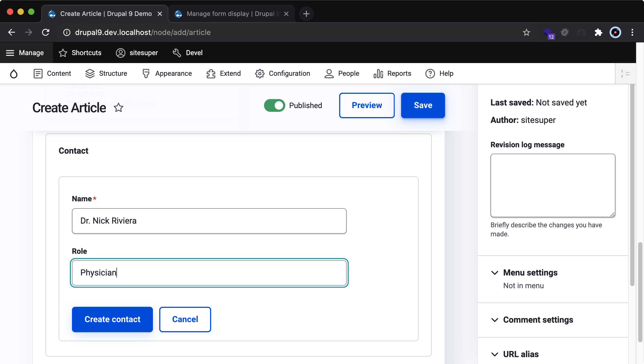Screen dimensions: 644x364
Task: Select the People admin icon
Action: (329, 73)
